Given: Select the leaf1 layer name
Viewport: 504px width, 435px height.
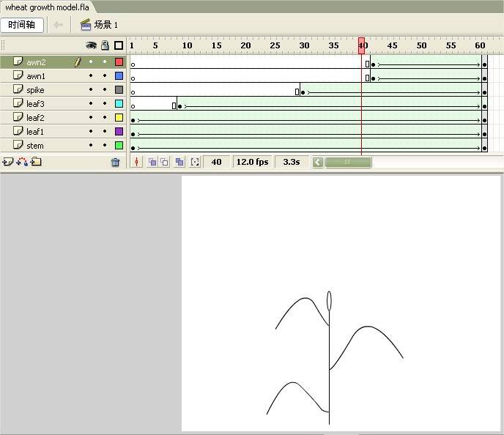Looking at the screenshot, I should (x=35, y=132).
